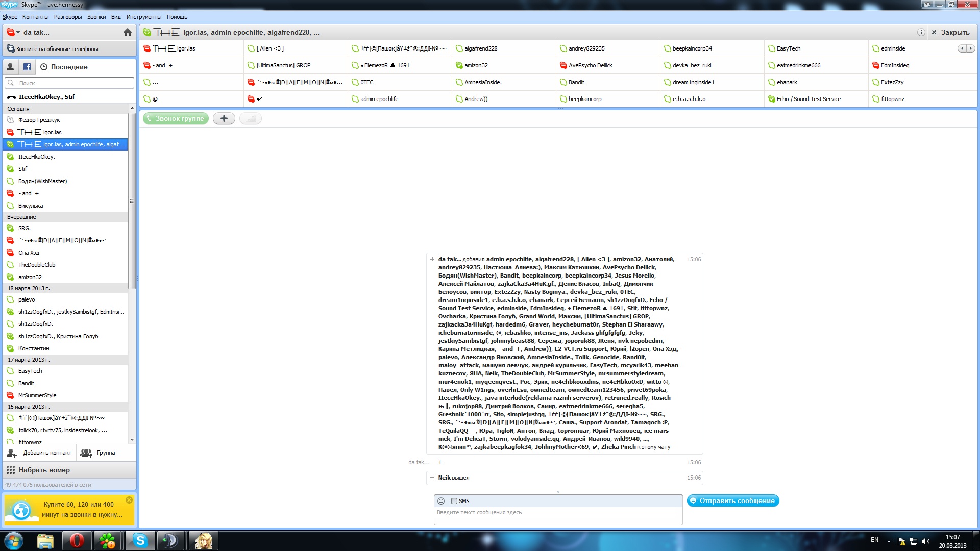Show next participants with right arrow
Viewport: 980px width, 551px height.
[x=971, y=48]
